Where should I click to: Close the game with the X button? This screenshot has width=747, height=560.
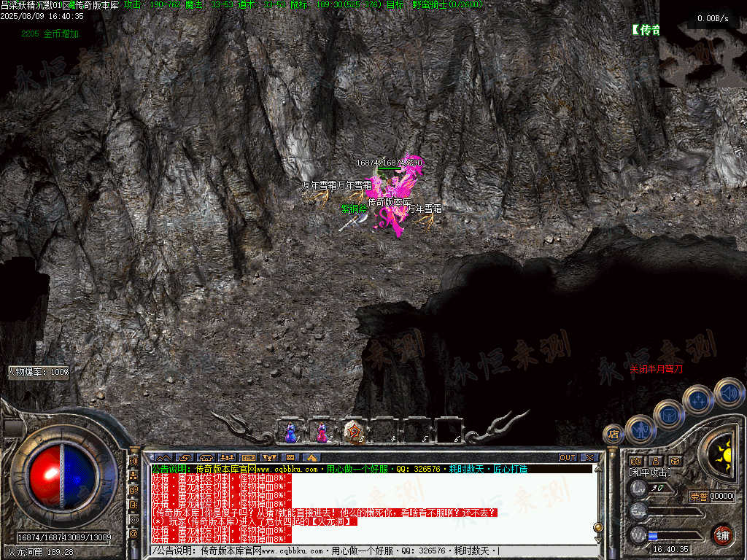coord(589,458)
